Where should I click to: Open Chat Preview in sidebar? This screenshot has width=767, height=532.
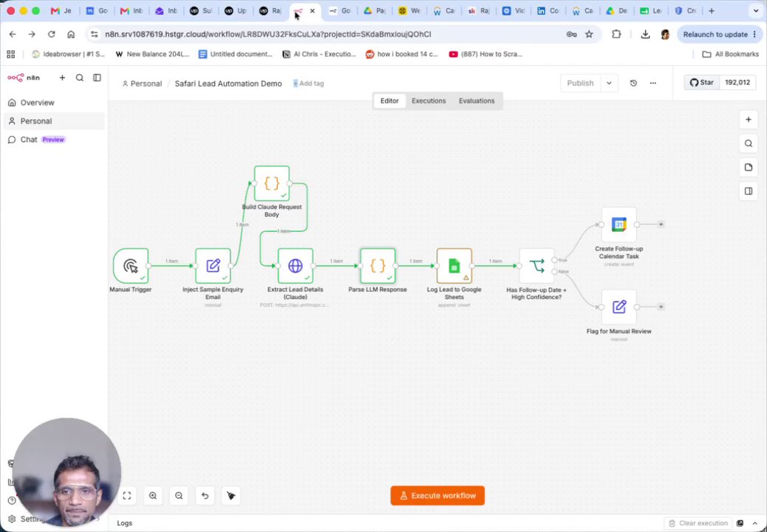54,140
